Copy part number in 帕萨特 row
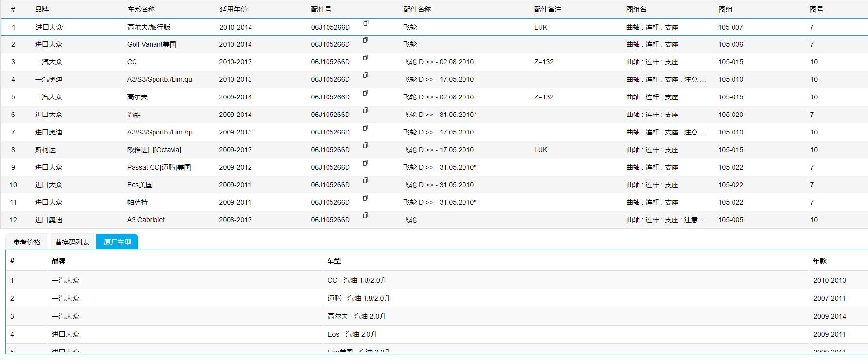 tap(366, 198)
